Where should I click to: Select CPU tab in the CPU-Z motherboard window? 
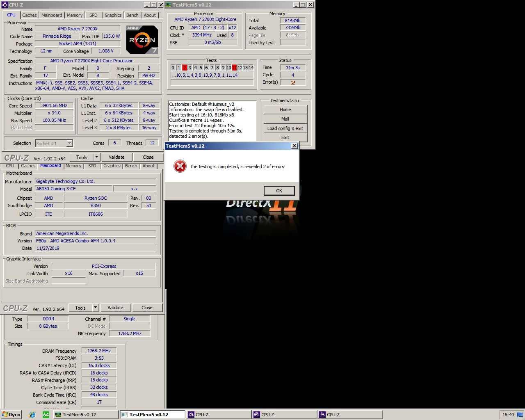[x=10, y=166]
